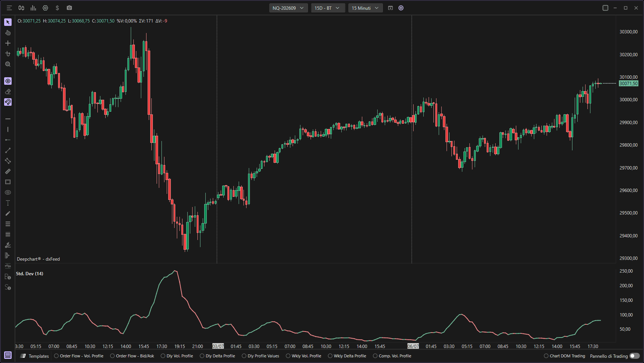Select the vertical line drawing tool
Image resolution: width=644 pixels, height=363 pixels.
pyautogui.click(x=8, y=129)
